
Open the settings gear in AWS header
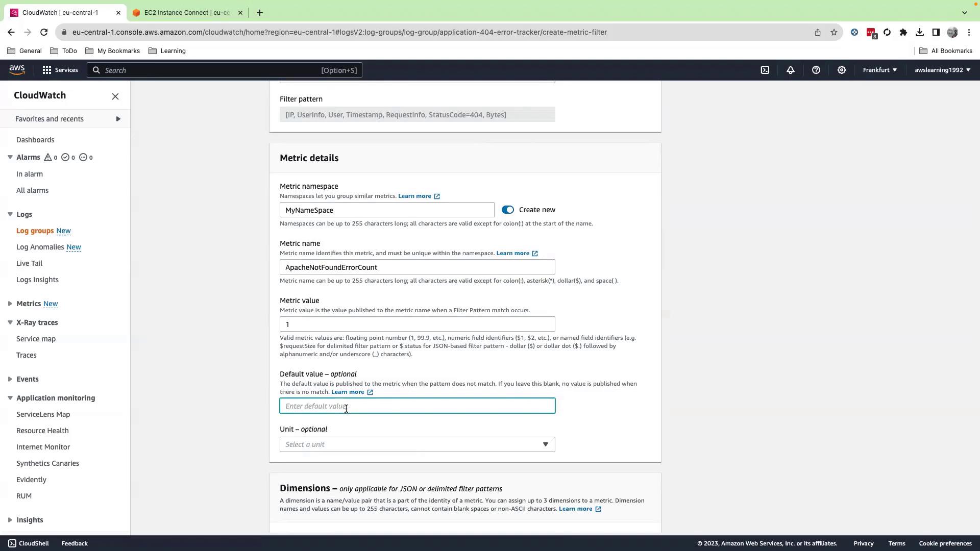(842, 70)
